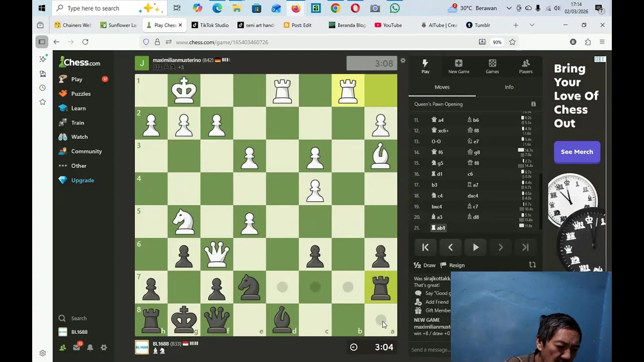Go back in browser history
The width and height of the screenshot is (644, 362).
click(56, 42)
